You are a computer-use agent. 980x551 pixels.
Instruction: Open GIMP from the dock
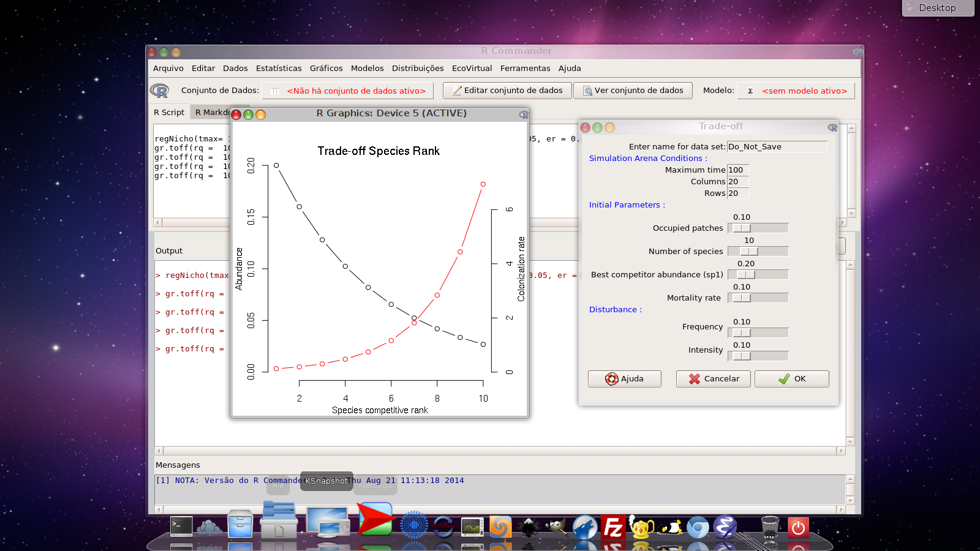(556, 527)
